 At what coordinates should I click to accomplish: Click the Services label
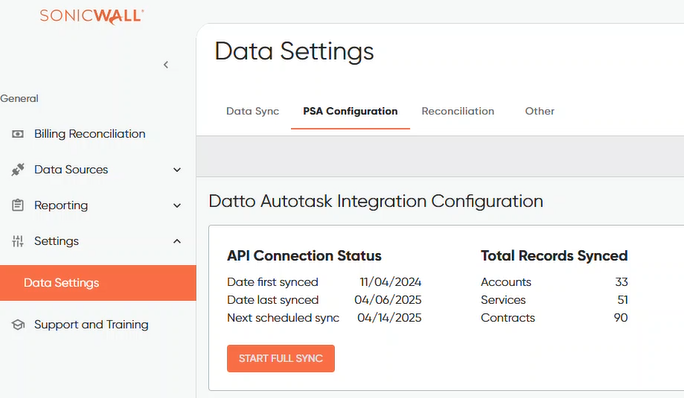(503, 300)
